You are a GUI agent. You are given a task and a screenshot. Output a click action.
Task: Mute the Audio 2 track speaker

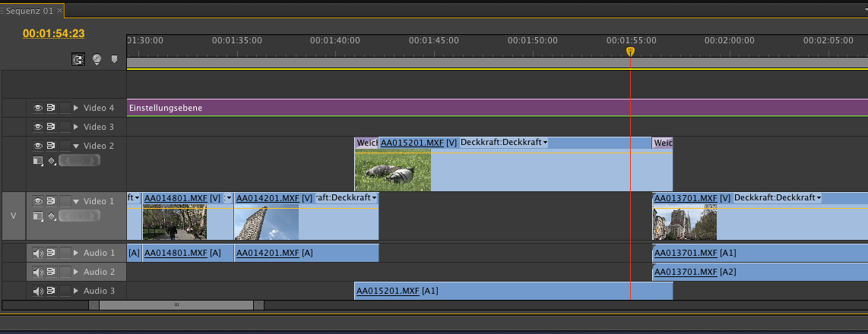tap(37, 272)
